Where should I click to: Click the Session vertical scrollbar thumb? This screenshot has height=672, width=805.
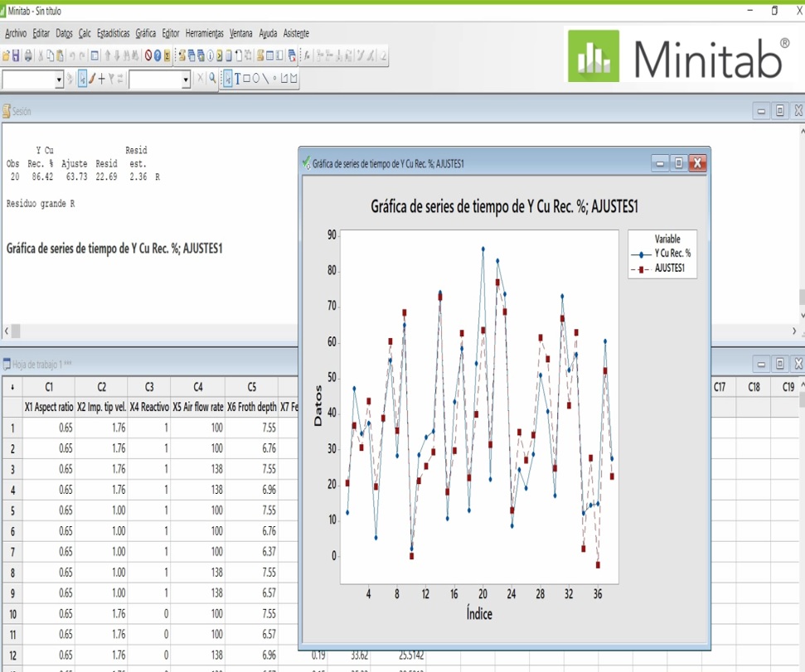pyautogui.click(x=802, y=297)
